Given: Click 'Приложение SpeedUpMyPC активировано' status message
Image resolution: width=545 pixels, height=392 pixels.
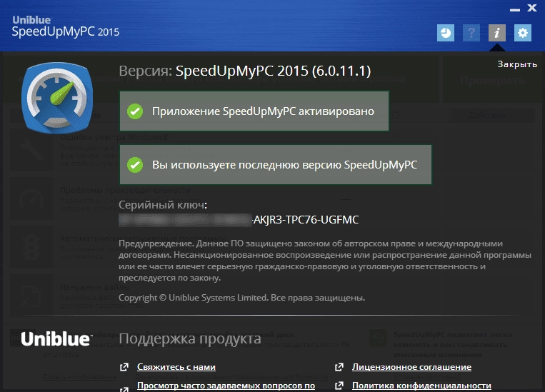Looking at the screenshot, I should coord(254,111).
